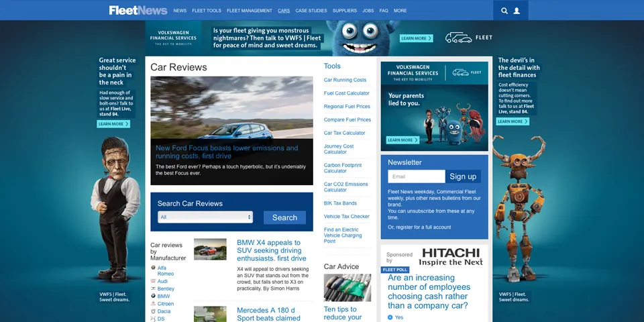Open the site search magnifier icon
This screenshot has height=322, width=644.
pos(504,11)
